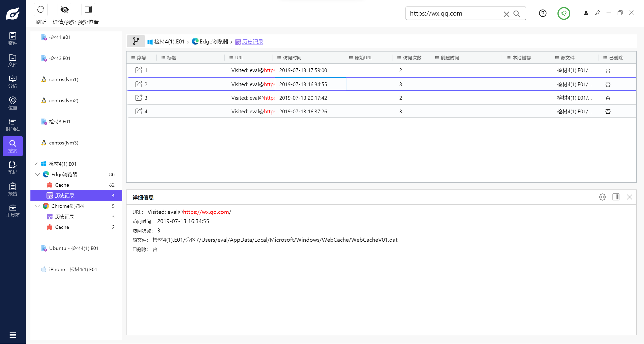Open the URL column menu

[231, 58]
